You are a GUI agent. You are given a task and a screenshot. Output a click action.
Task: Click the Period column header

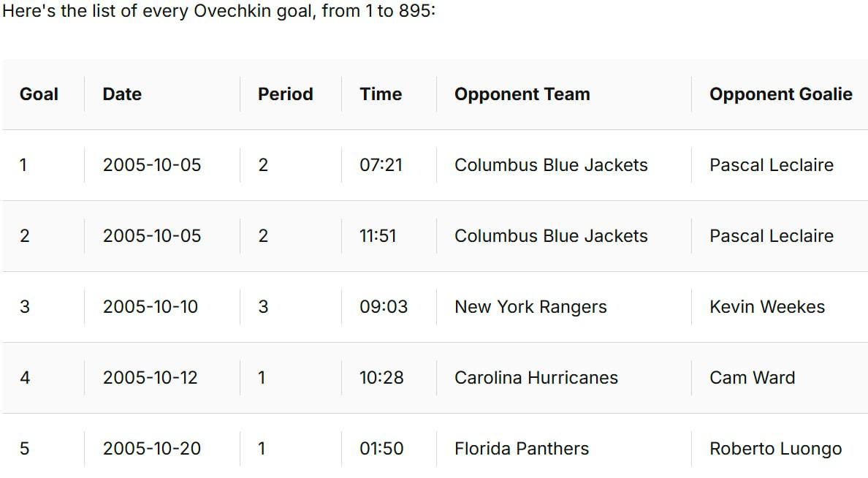coord(285,94)
